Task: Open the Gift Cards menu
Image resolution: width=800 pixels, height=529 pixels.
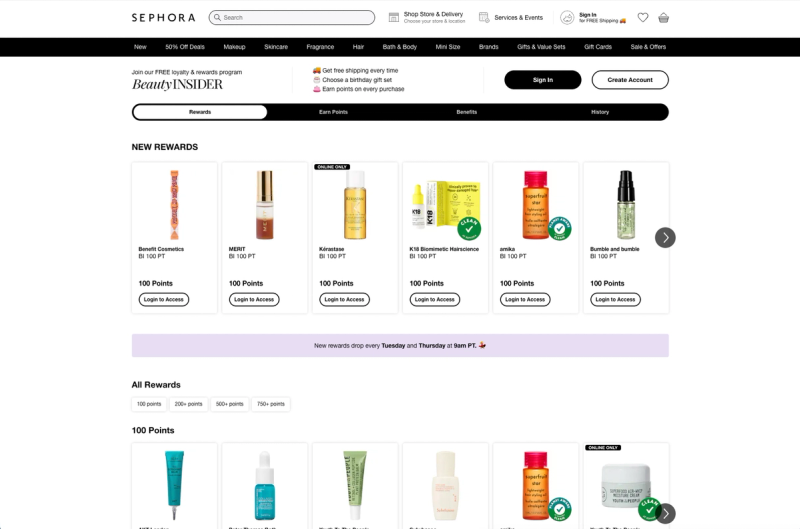Action: [x=597, y=47]
